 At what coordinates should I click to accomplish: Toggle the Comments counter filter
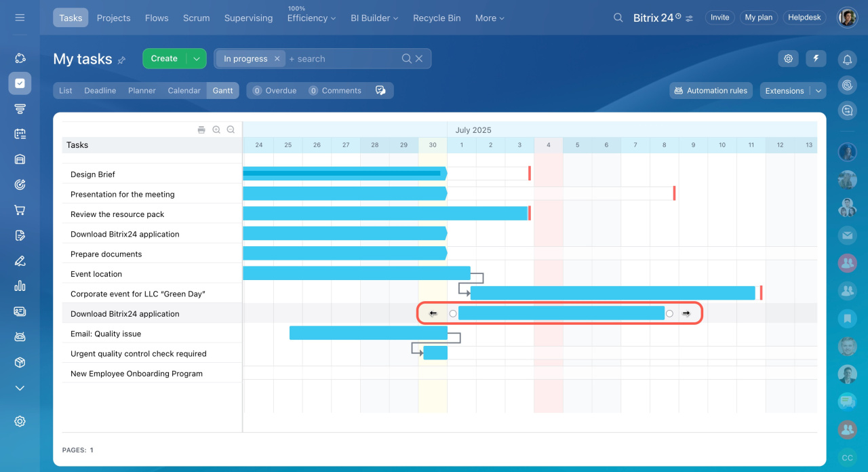(x=335, y=91)
